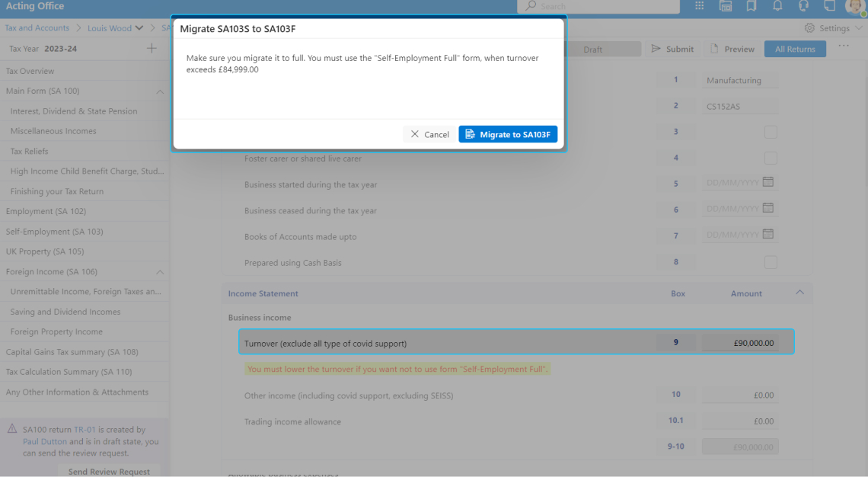Screen dimensions: 868x477
Task: Check the box 3 checkbox
Action: click(771, 132)
